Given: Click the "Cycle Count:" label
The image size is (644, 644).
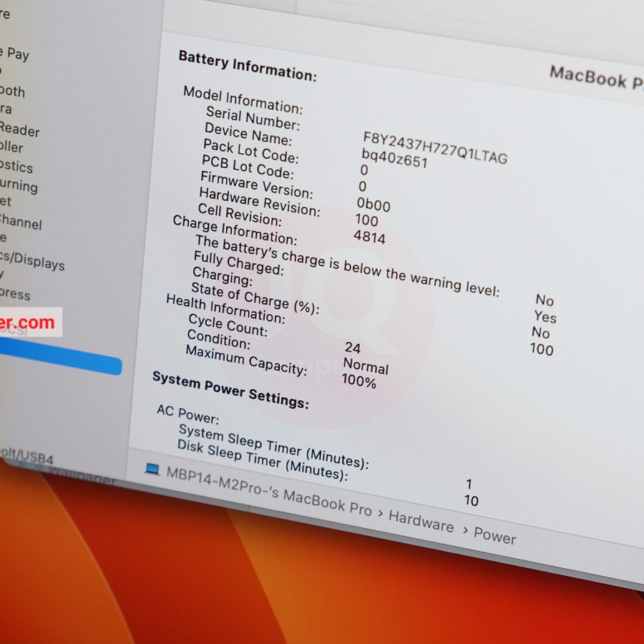Looking at the screenshot, I should [228, 325].
